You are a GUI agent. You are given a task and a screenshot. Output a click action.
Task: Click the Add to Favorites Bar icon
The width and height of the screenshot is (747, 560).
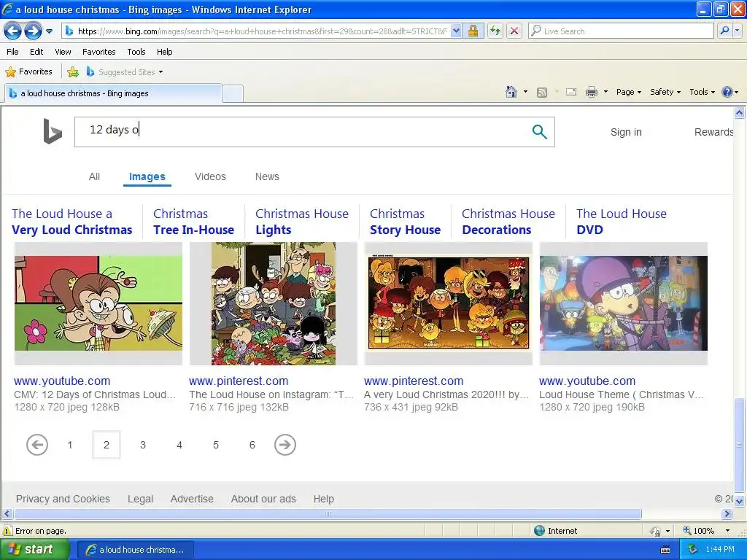[73, 72]
